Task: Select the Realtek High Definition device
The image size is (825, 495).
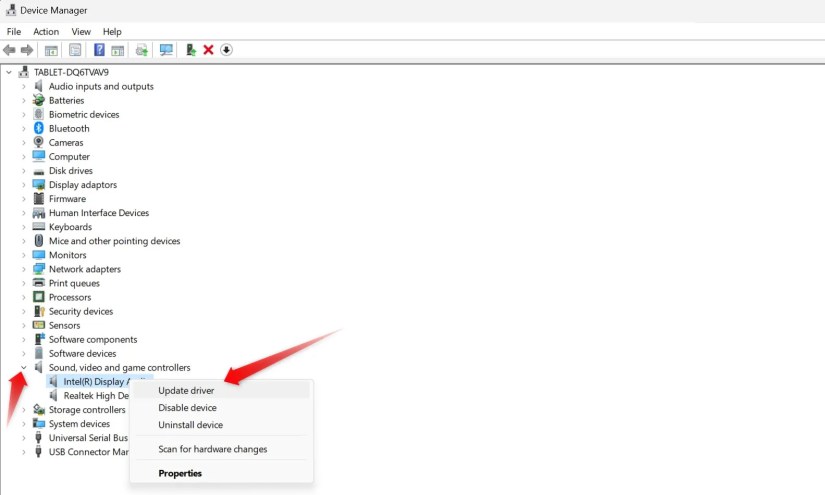Action: coord(96,395)
